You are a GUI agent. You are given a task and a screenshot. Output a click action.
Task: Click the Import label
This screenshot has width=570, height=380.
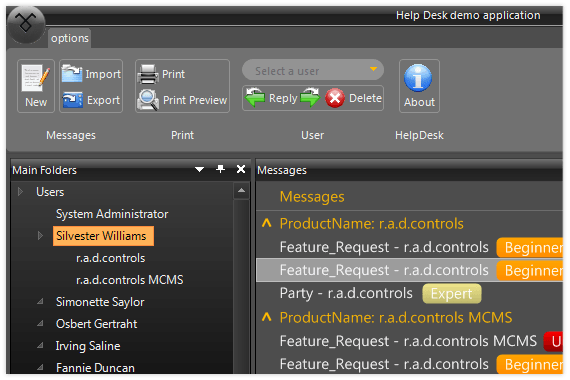103,74
